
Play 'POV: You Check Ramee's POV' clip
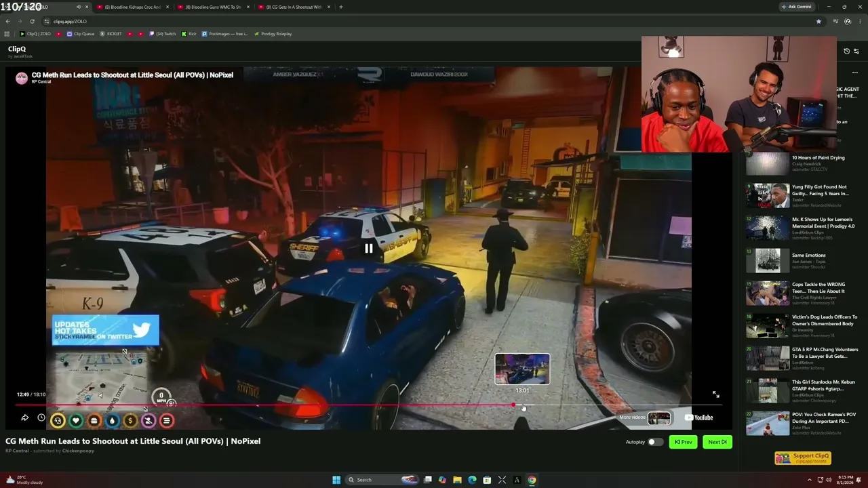coord(767,424)
